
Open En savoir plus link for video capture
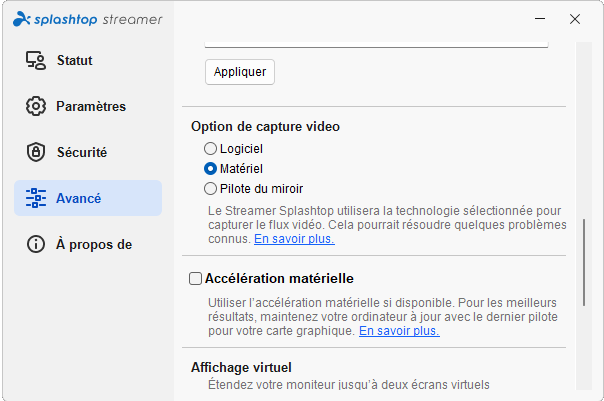[294, 239]
